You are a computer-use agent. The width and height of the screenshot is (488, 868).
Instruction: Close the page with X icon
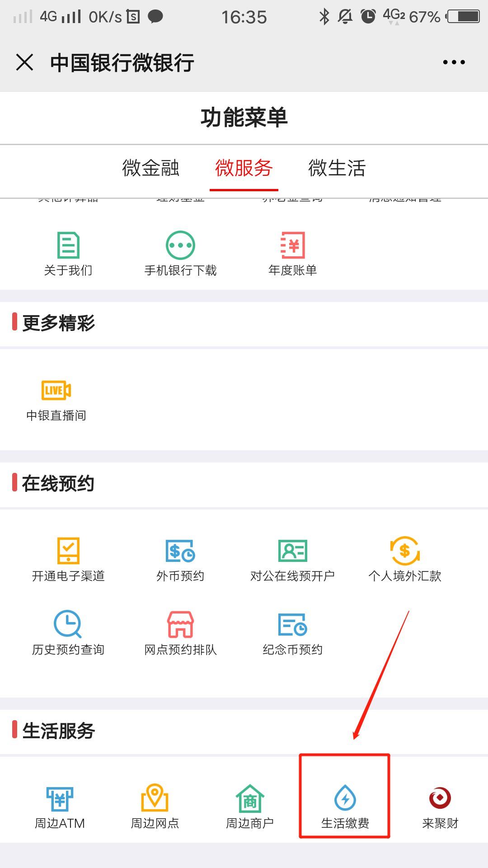pos(24,62)
